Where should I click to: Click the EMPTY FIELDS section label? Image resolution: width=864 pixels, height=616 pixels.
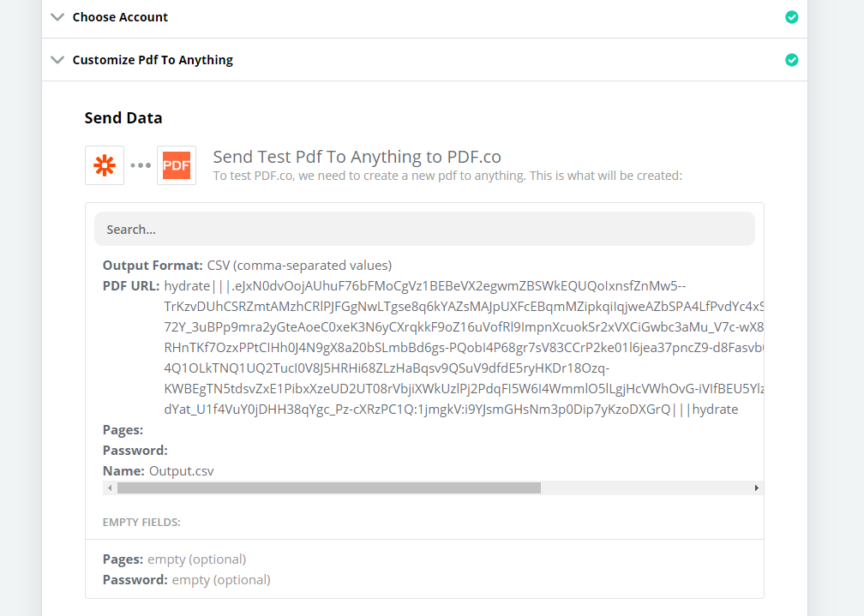tap(141, 522)
